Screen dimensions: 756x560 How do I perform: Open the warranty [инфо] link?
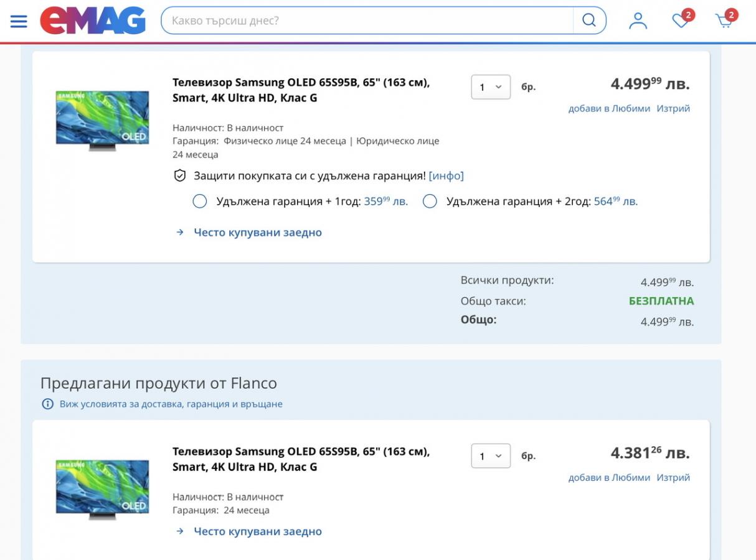(x=447, y=176)
